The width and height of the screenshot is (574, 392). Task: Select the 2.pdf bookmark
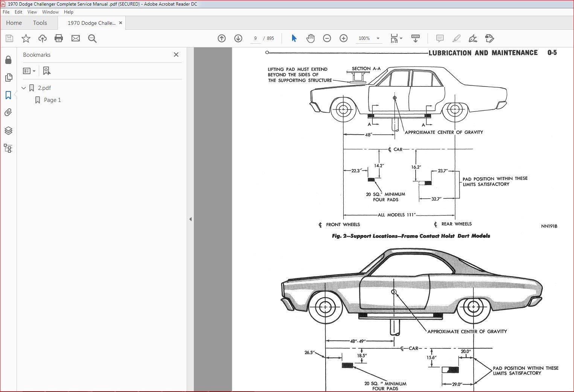[x=44, y=88]
